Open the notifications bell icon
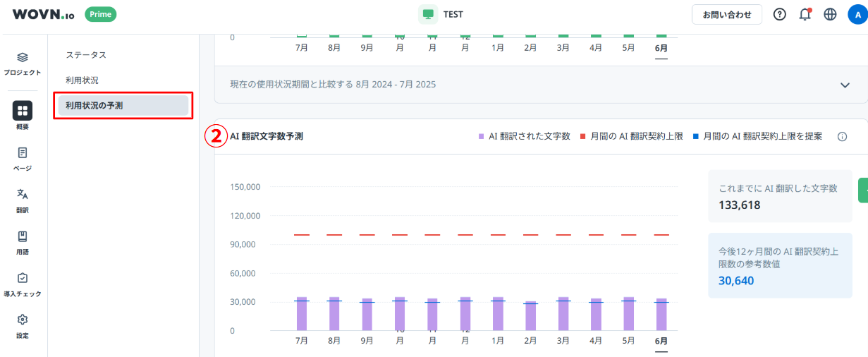868x357 pixels. click(x=805, y=14)
